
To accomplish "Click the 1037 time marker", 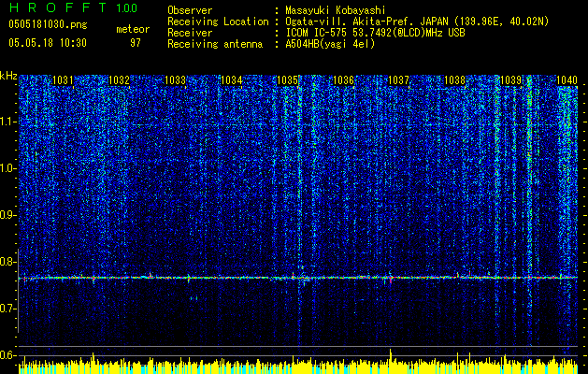I will coord(398,80).
